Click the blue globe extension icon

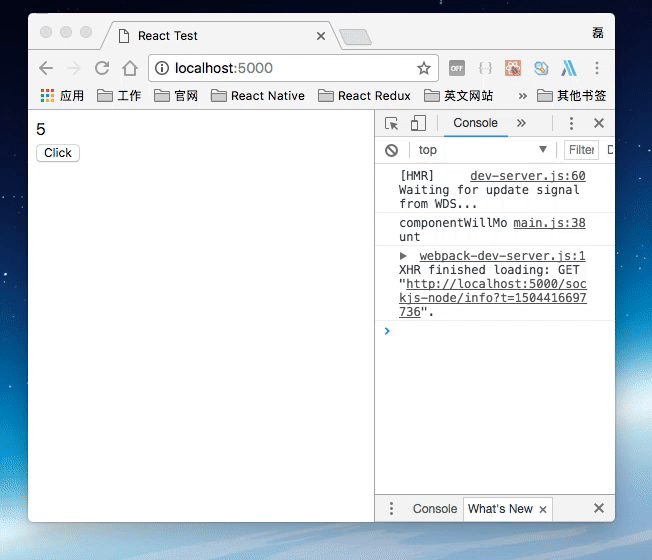point(541,68)
